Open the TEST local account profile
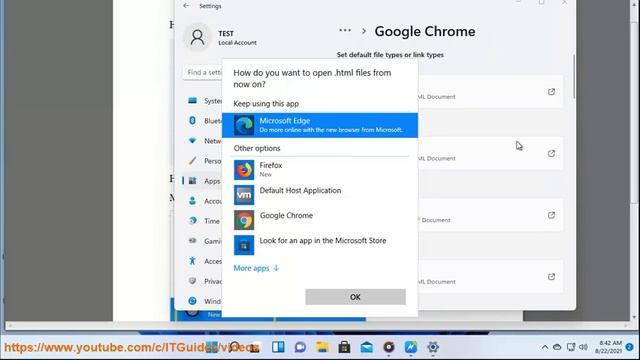 (x=220, y=37)
